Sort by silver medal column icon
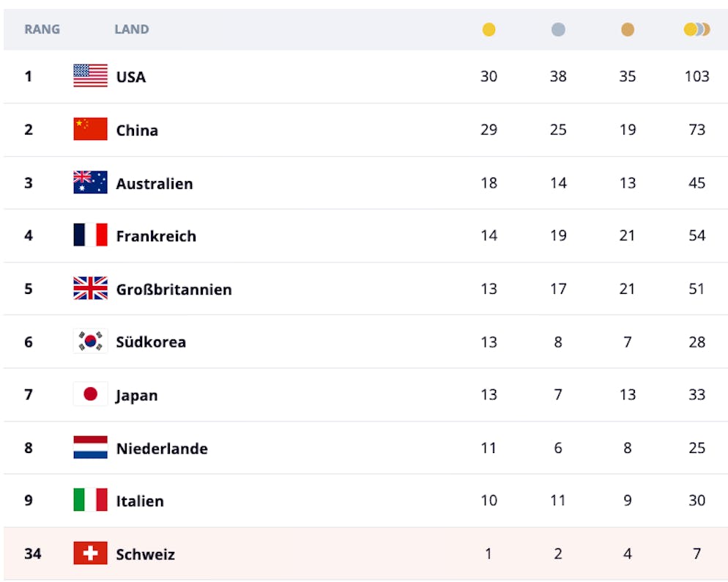Screen dimensions: 728x582 click(x=558, y=30)
